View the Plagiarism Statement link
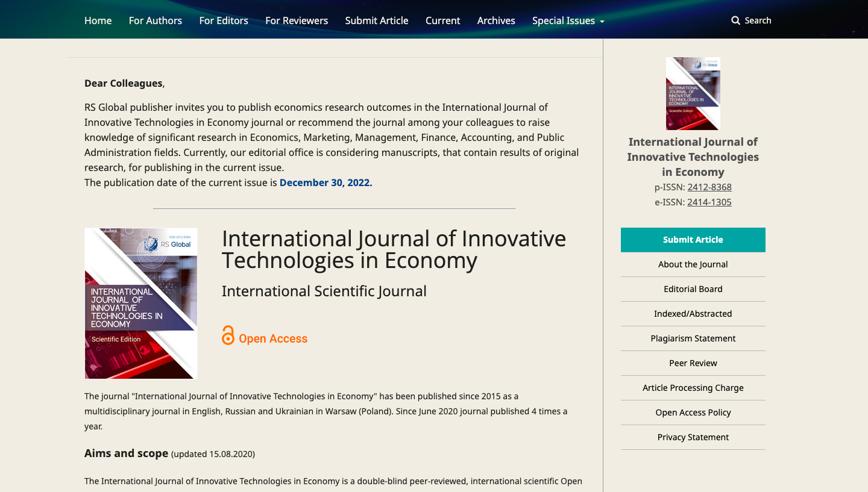The width and height of the screenshot is (868, 492). point(693,338)
